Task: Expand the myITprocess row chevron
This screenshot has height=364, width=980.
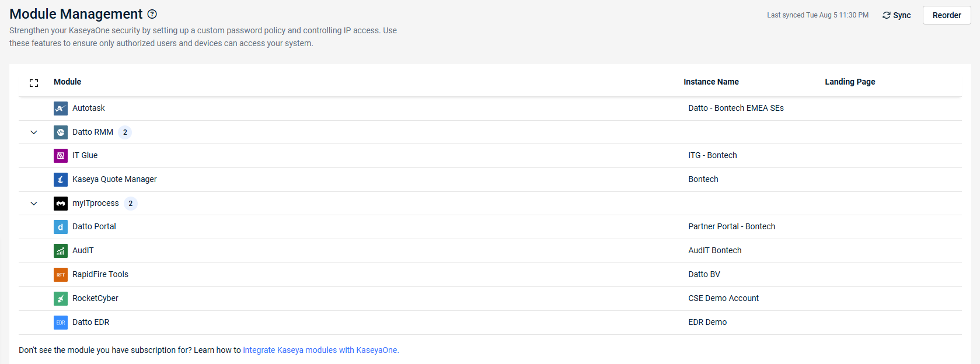Action: [x=34, y=204]
